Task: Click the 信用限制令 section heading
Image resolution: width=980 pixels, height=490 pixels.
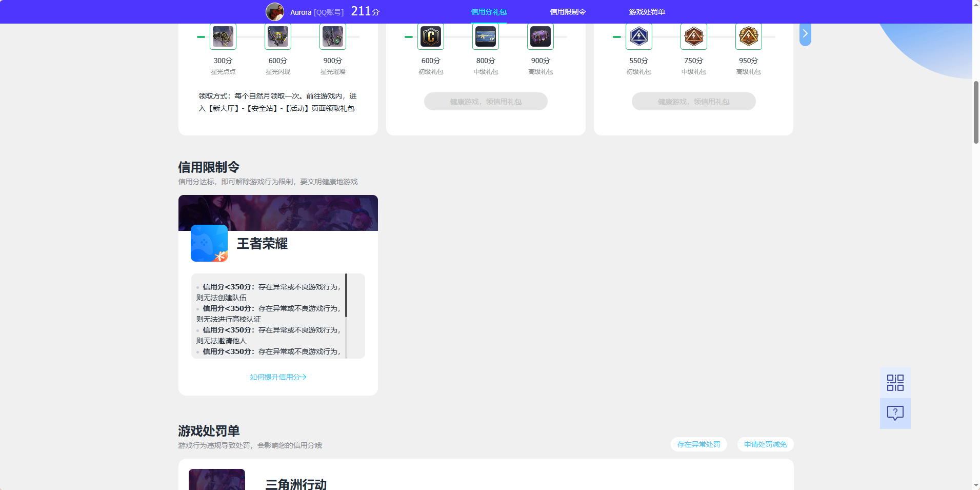Action: [209, 167]
